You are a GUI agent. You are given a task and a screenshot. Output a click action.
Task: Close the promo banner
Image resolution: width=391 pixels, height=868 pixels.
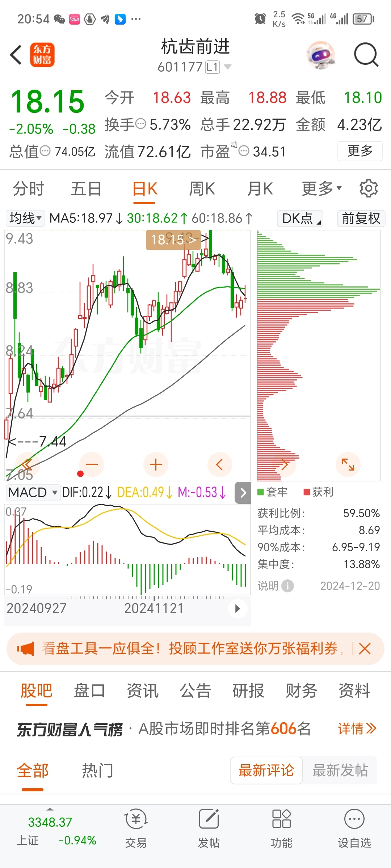(365, 649)
